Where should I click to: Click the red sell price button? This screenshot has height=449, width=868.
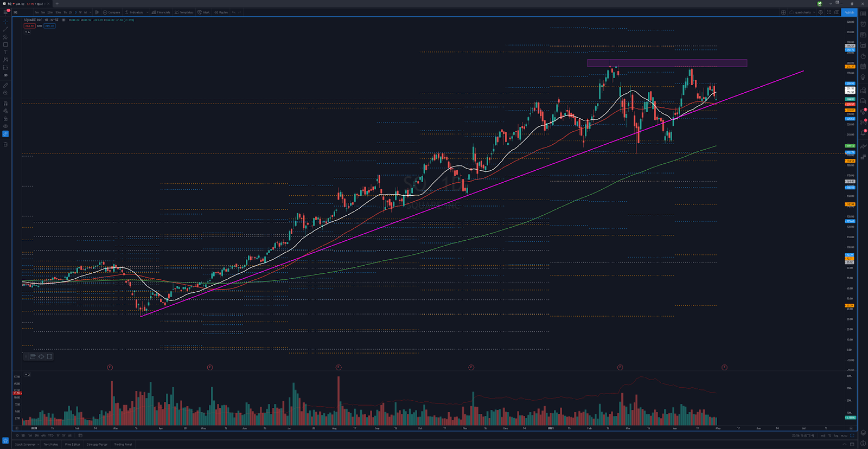tap(29, 26)
